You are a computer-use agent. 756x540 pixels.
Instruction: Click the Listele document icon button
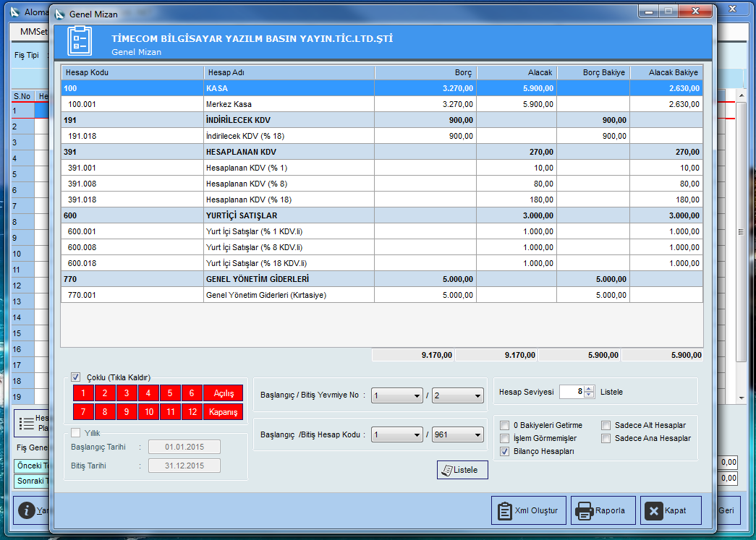pyautogui.click(x=447, y=470)
